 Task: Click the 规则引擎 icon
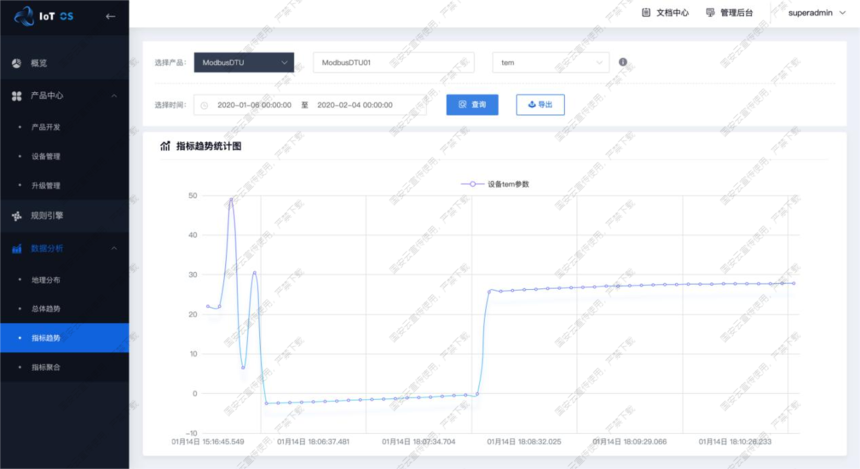(16, 216)
